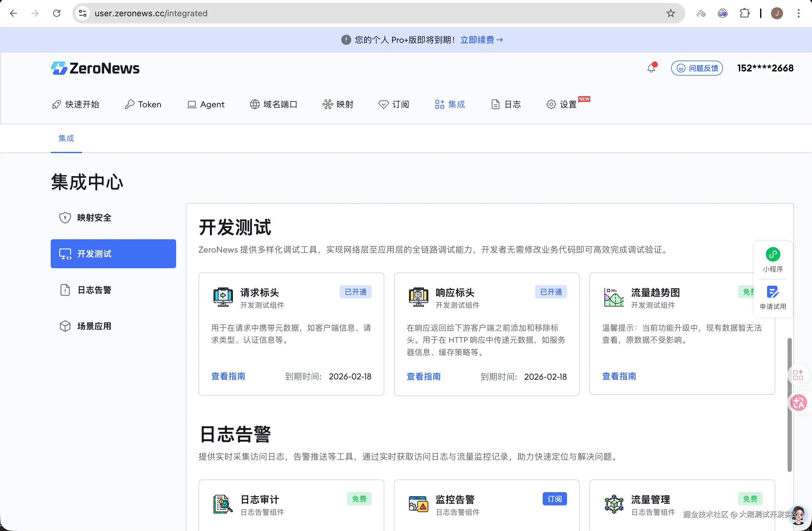Click the 流量趋势图 card title
The width and height of the screenshot is (812, 531).
(655, 292)
